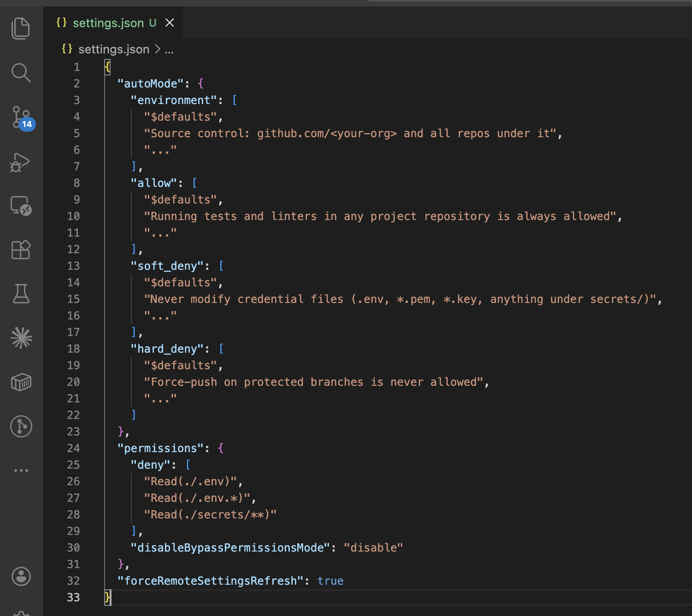
Task: Open the Testing flask icon
Action: (21, 294)
